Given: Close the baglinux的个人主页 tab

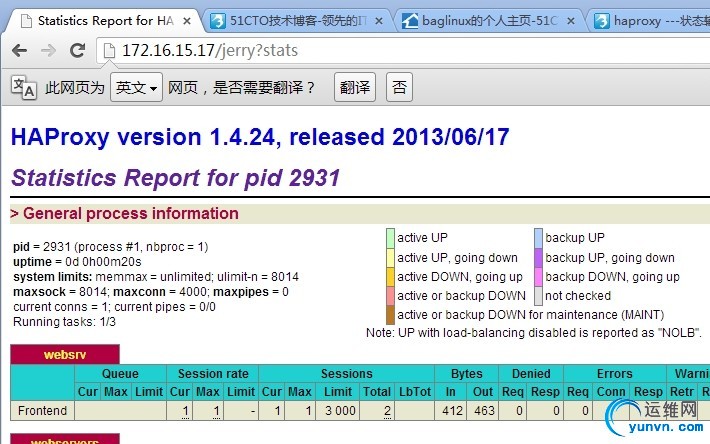Looking at the screenshot, I should click(x=571, y=21).
